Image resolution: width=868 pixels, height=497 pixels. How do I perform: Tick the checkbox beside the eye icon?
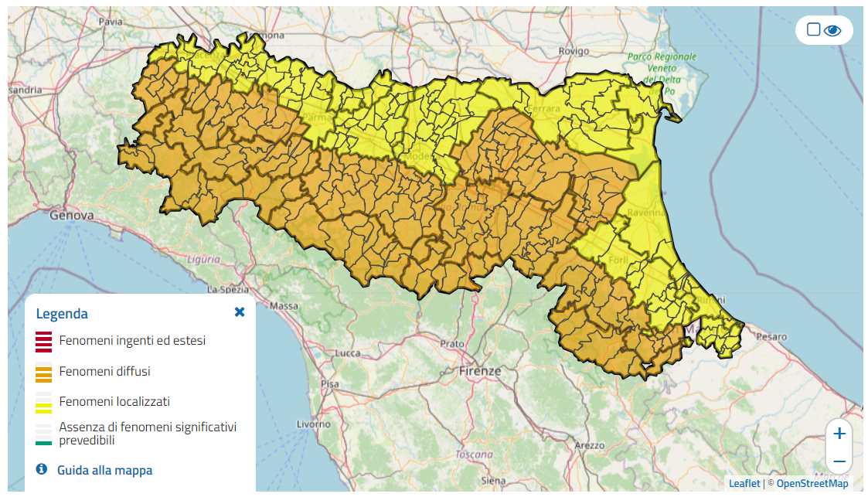click(813, 29)
